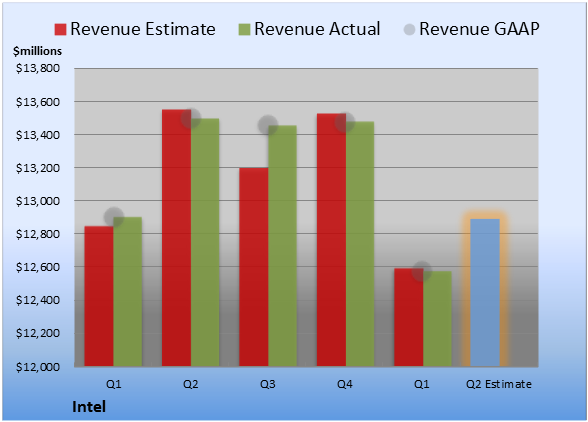
Task: Click the '$12,000' axis value
Action: 38,366
